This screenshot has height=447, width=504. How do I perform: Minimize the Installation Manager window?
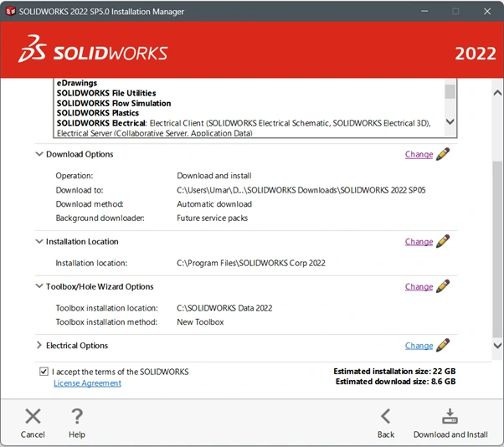424,11
